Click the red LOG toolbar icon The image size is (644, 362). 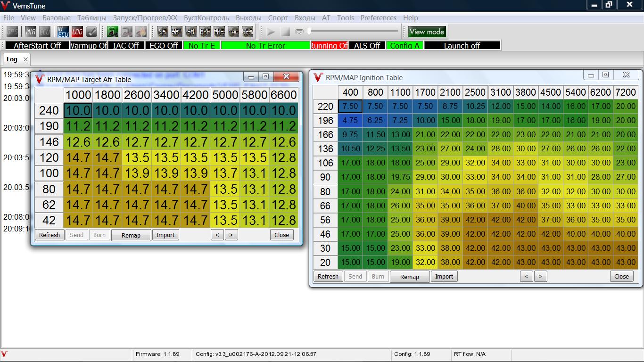pos(77,32)
